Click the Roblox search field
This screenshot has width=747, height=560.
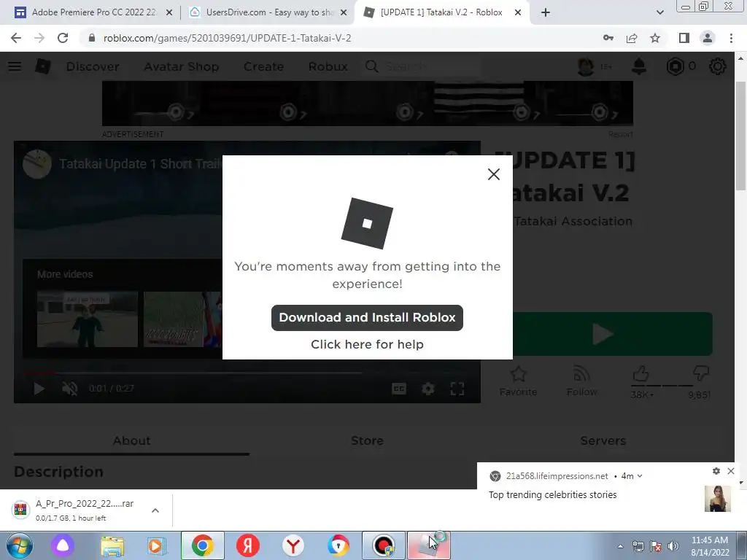coord(422,66)
